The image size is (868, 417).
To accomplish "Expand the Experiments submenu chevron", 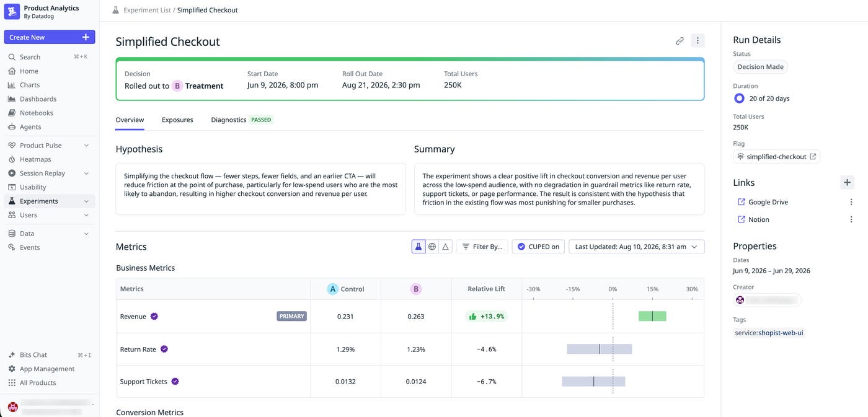I will (86, 201).
